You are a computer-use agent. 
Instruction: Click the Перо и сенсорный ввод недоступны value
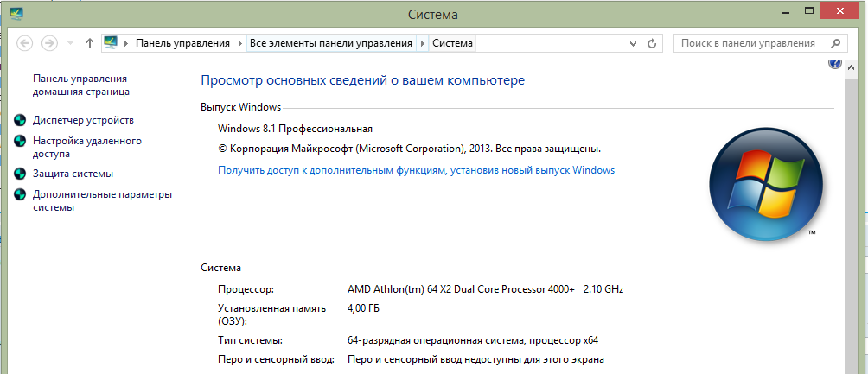[x=475, y=359]
